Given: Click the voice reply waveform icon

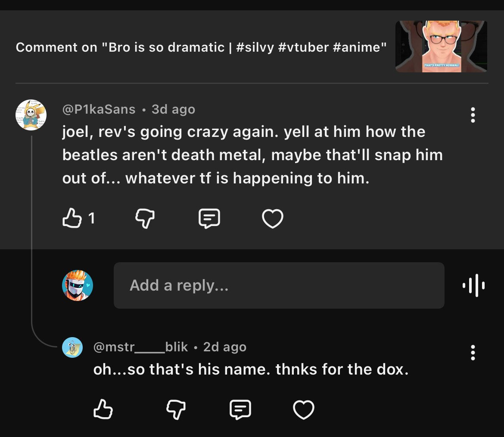Looking at the screenshot, I should 473,285.
